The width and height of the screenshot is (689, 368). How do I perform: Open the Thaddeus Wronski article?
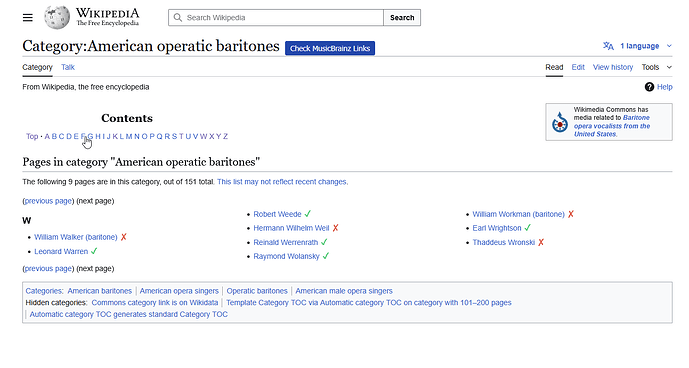tap(504, 242)
